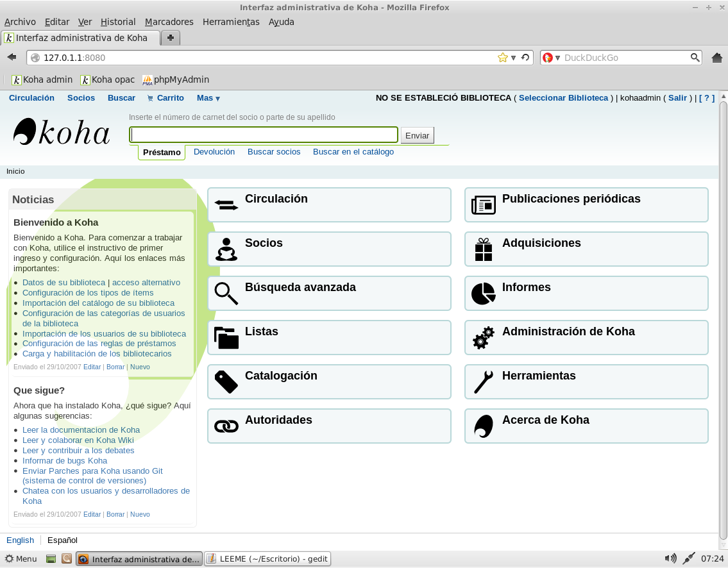Open the Herramientas browser menu
Image resolution: width=728 pixels, height=568 pixels.
tap(231, 22)
